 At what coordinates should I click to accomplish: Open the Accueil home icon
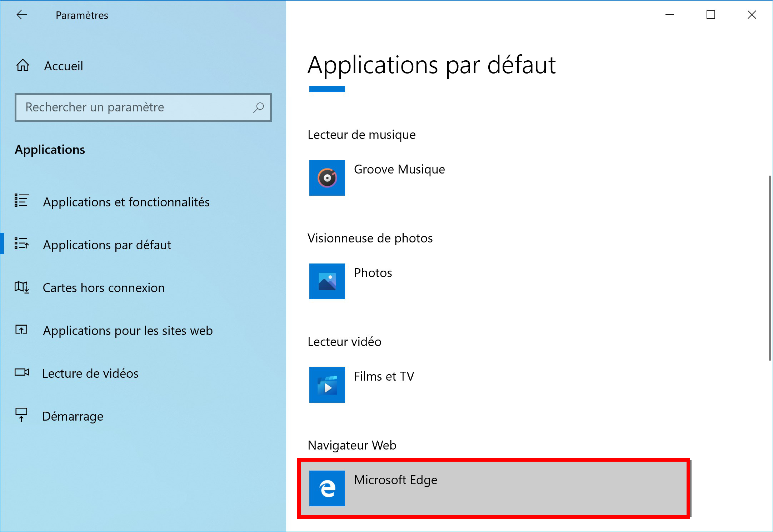pyautogui.click(x=23, y=65)
